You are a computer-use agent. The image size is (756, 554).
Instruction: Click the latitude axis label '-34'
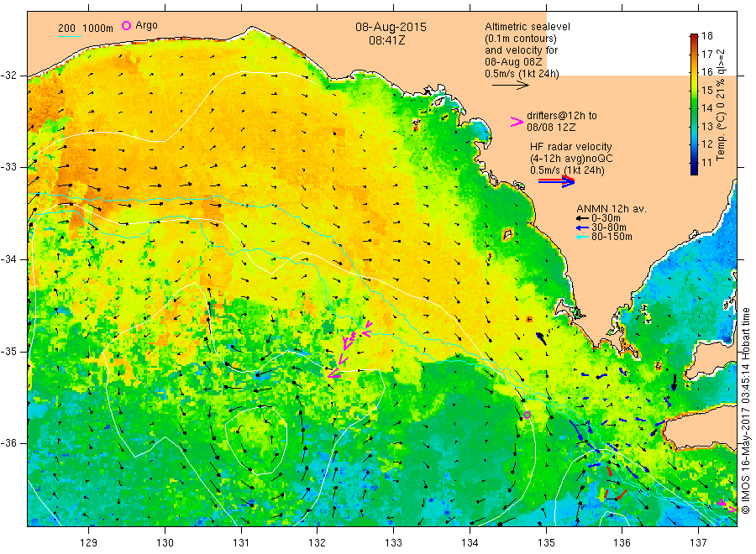point(8,259)
